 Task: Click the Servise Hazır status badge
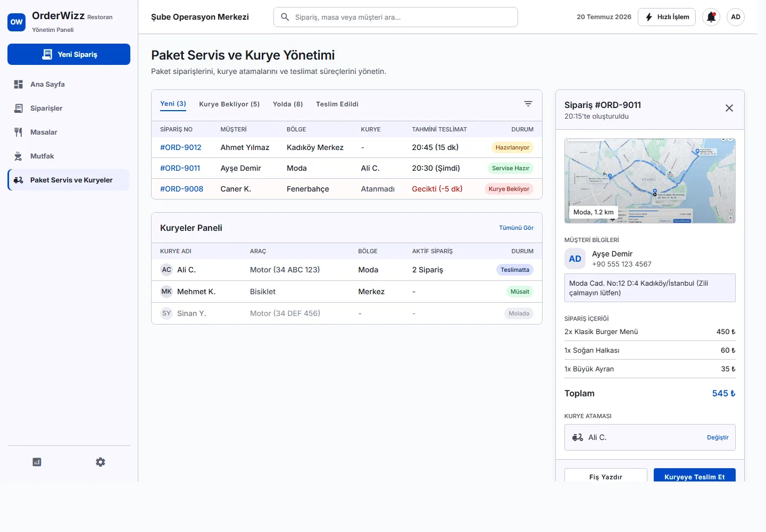pyautogui.click(x=511, y=168)
